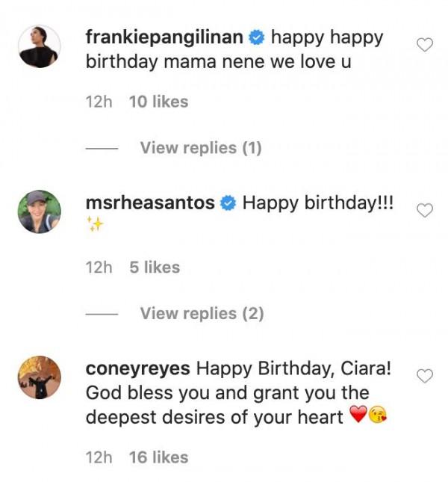The height and width of the screenshot is (482, 448).
Task: Show who gave the 10 likes
Action: (x=158, y=102)
